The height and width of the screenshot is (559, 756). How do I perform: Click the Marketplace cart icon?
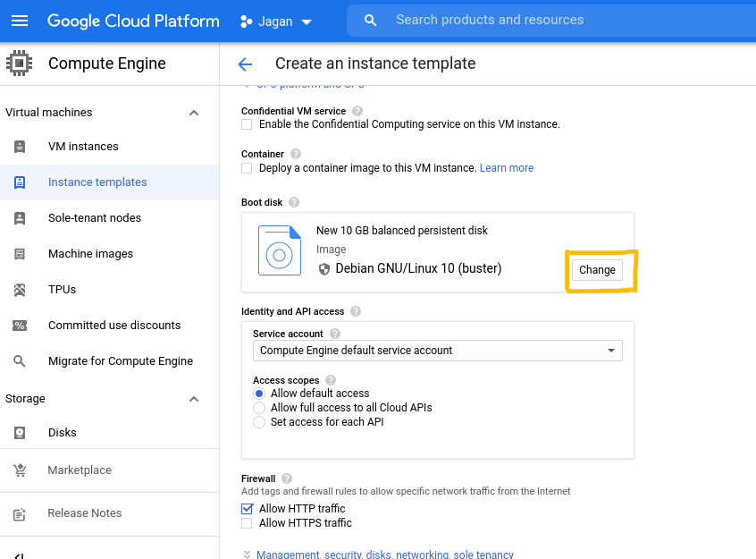click(20, 470)
